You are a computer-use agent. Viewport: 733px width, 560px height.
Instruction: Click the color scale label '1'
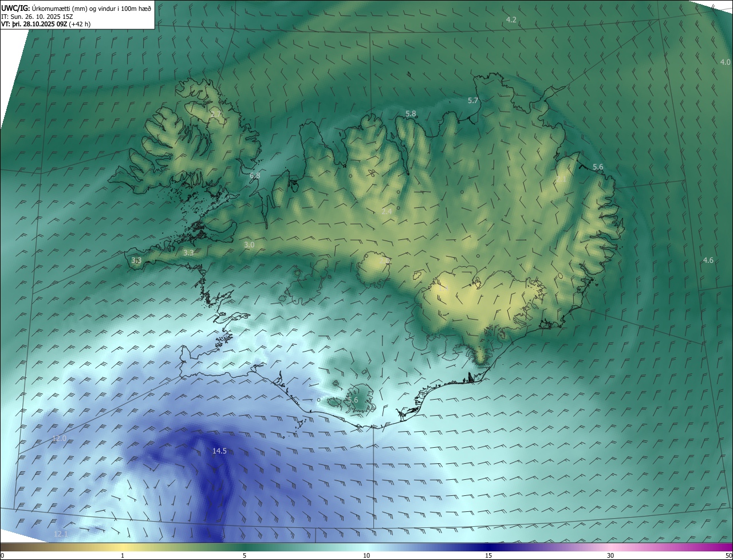coord(123,555)
